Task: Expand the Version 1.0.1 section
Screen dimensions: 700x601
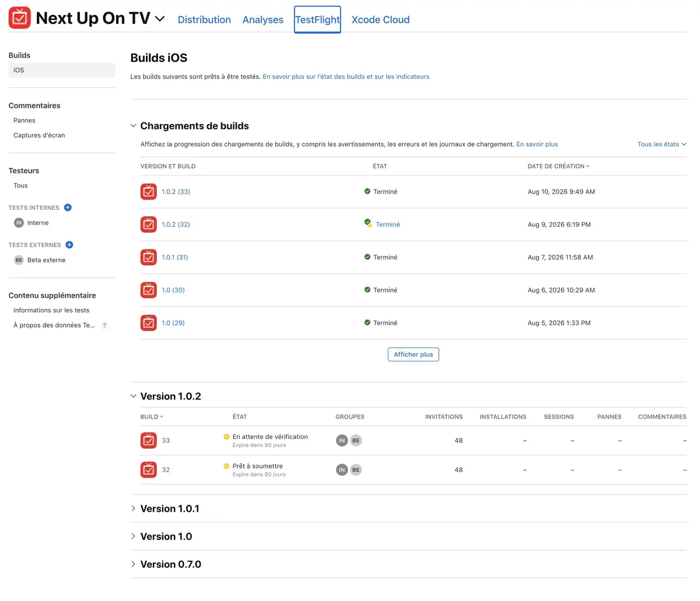Action: pos(134,508)
